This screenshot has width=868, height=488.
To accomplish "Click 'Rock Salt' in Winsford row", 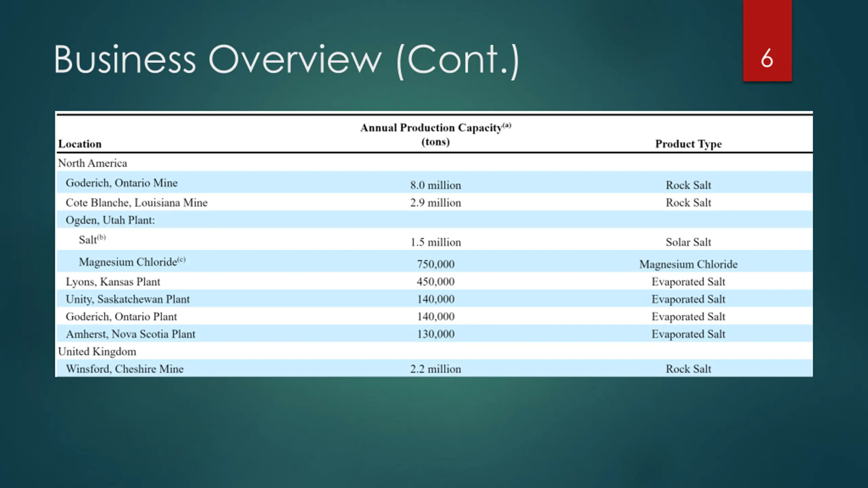I will point(688,369).
